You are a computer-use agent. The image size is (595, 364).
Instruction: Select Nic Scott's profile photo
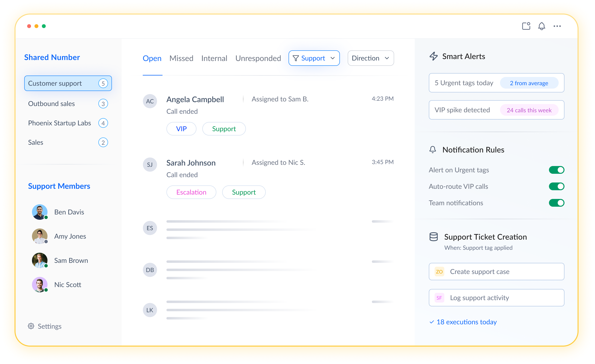click(x=40, y=284)
